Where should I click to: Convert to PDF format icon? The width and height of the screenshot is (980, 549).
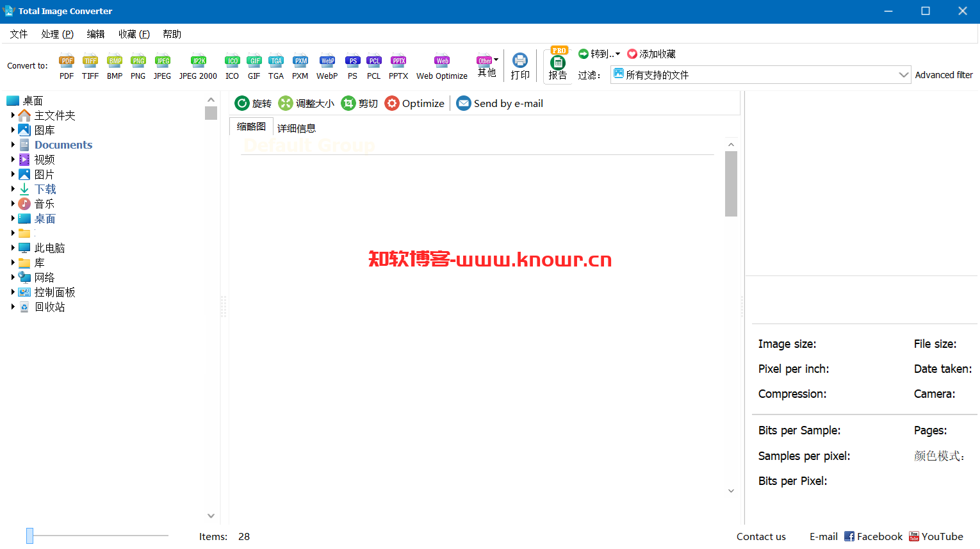pos(67,67)
